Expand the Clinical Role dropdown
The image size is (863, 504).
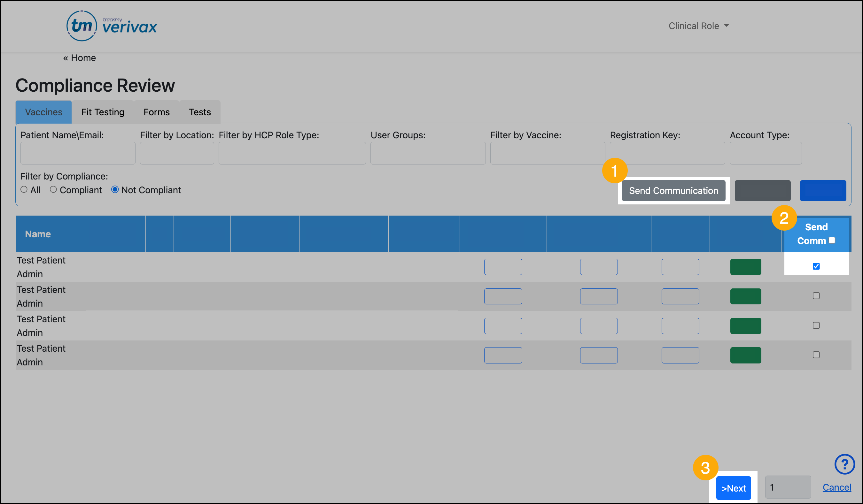coord(698,26)
